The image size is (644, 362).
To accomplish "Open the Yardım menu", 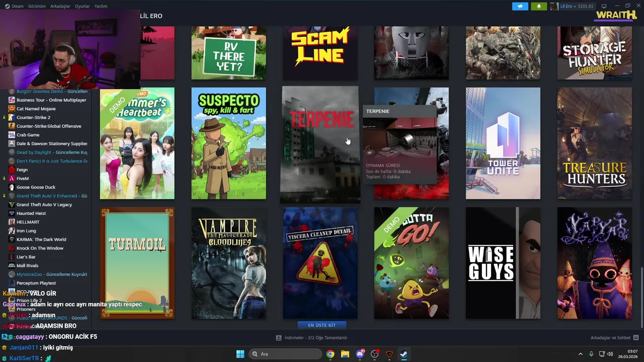I will (101, 6).
